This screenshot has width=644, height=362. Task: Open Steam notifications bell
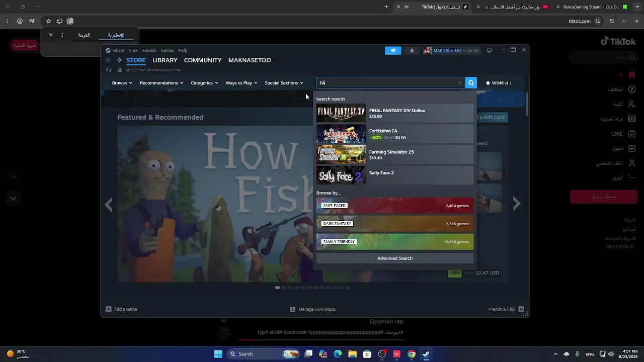pyautogui.click(x=412, y=50)
